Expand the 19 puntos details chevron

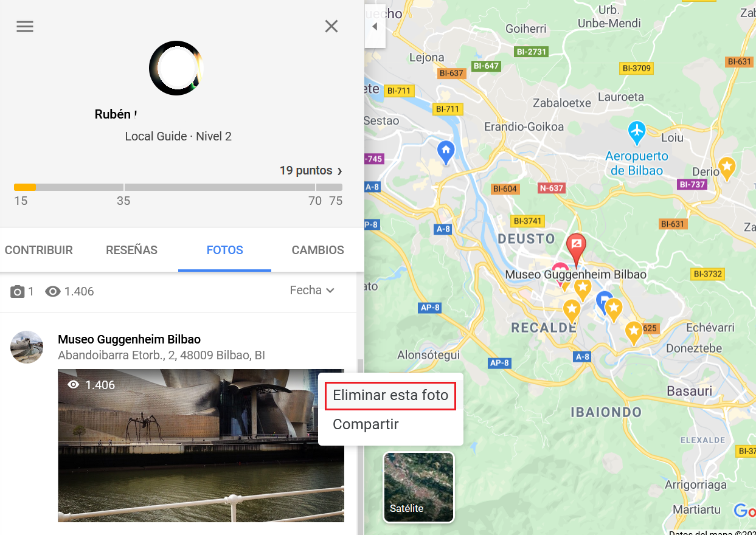pyautogui.click(x=339, y=171)
